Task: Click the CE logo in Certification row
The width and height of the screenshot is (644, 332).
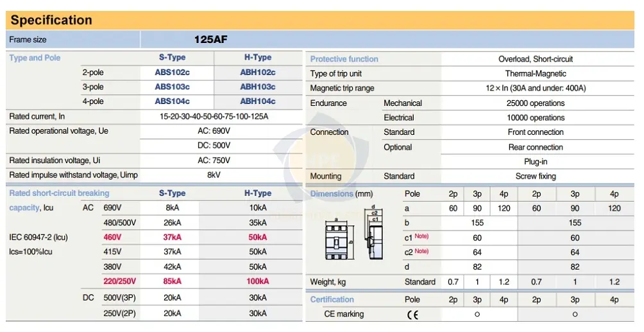Action: 412,315
